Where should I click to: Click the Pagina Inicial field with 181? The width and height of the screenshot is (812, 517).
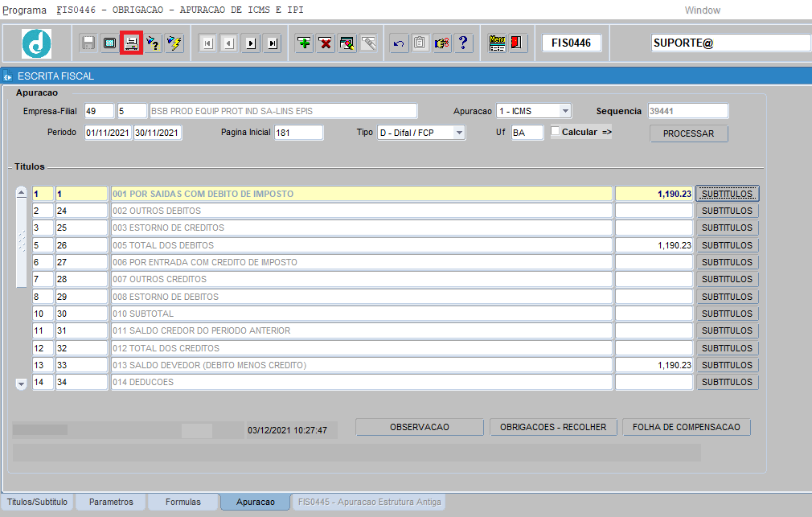pos(299,133)
